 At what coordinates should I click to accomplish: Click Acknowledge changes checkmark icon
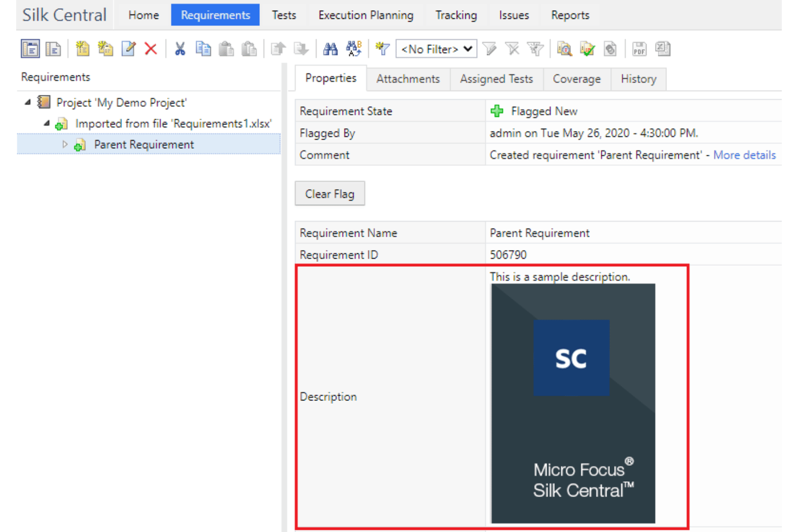coord(587,49)
